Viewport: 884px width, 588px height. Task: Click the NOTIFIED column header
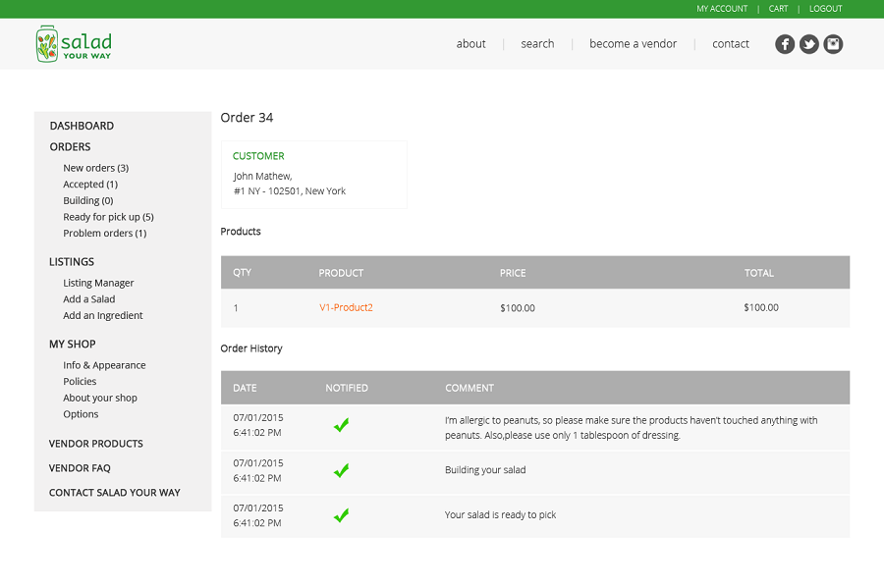(x=347, y=388)
